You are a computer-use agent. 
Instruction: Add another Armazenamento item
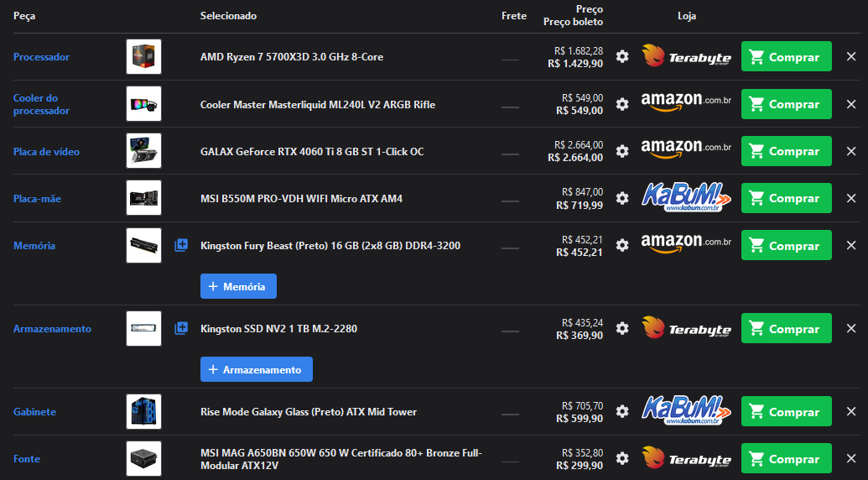257,369
